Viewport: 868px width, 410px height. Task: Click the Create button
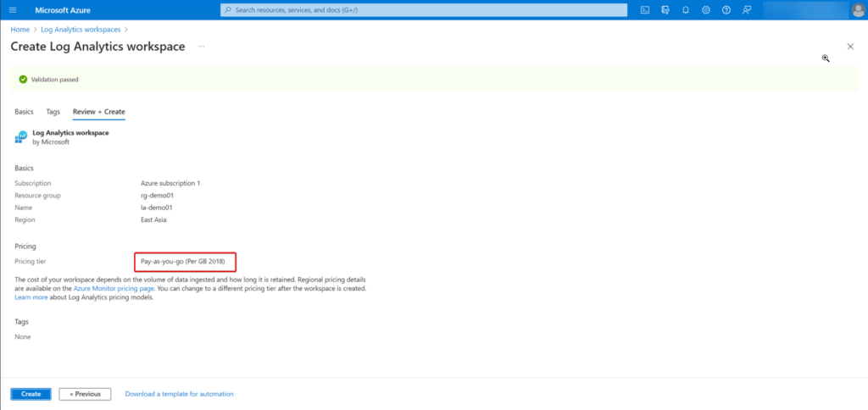(x=31, y=394)
